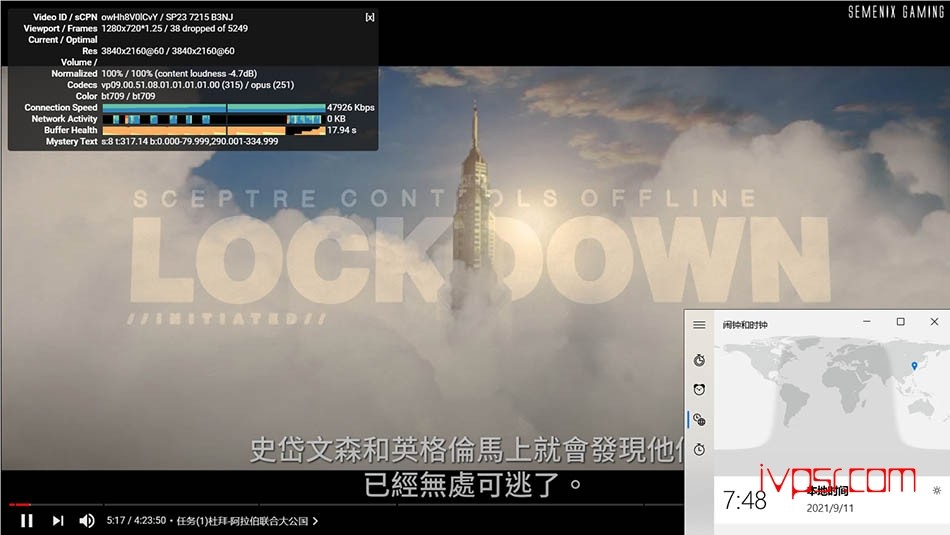The width and height of the screenshot is (950, 535).
Task: Click the Buffer Health 17.94 s value
Action: pos(342,130)
